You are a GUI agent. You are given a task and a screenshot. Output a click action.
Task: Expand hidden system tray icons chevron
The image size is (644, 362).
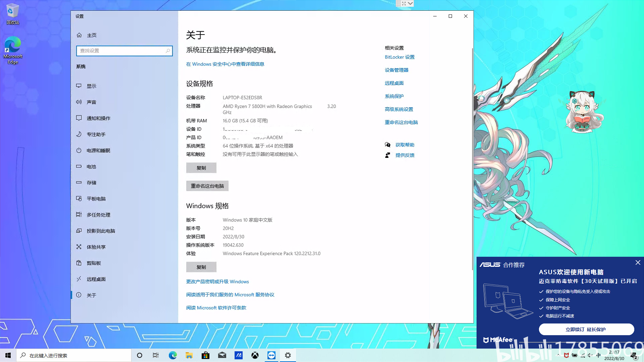pos(558,355)
